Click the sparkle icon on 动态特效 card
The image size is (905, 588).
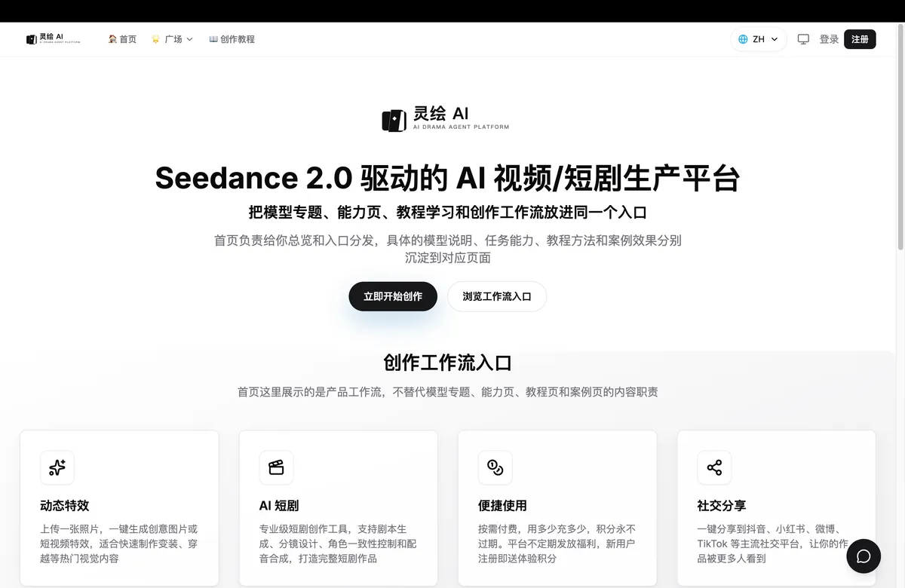57,467
